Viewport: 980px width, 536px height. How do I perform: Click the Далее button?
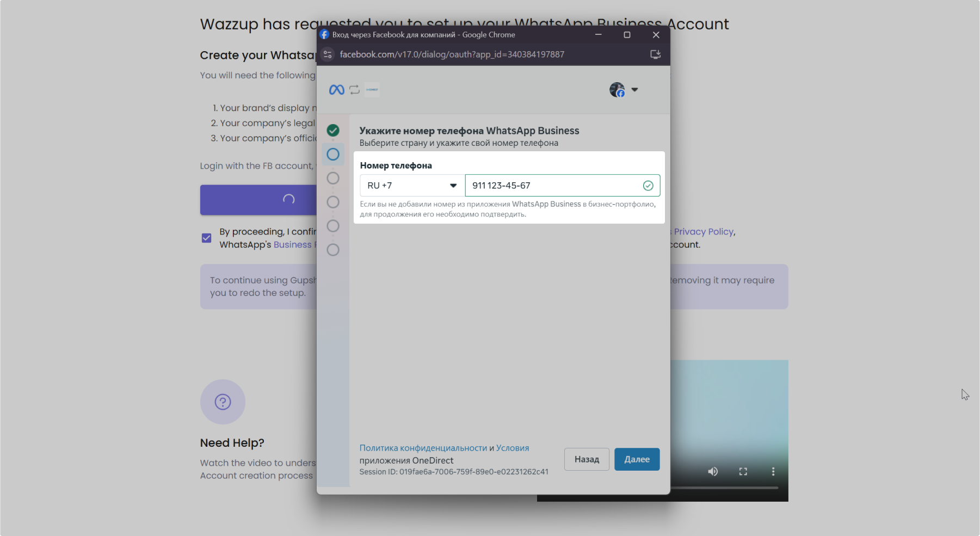[637, 459]
